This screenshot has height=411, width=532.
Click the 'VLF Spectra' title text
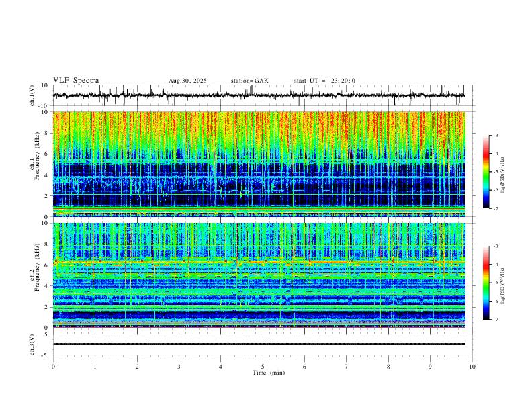[x=76, y=81]
